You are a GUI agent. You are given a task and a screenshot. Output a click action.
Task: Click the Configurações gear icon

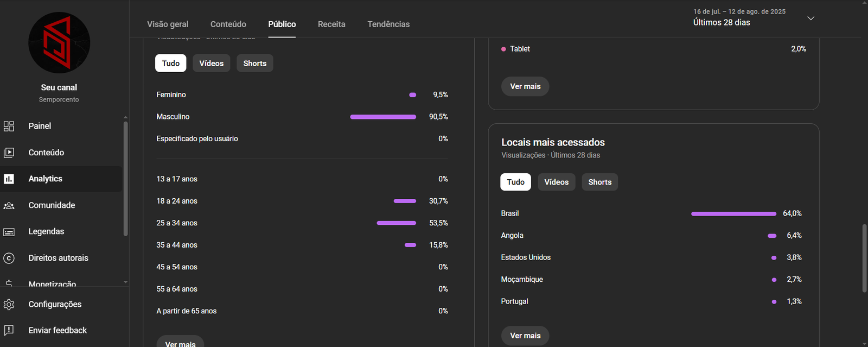click(9, 305)
